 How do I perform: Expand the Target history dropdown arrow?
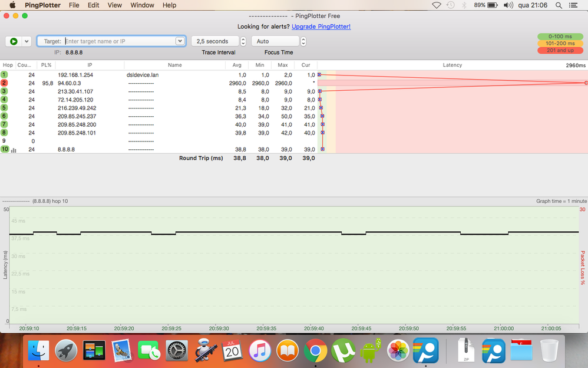point(180,41)
